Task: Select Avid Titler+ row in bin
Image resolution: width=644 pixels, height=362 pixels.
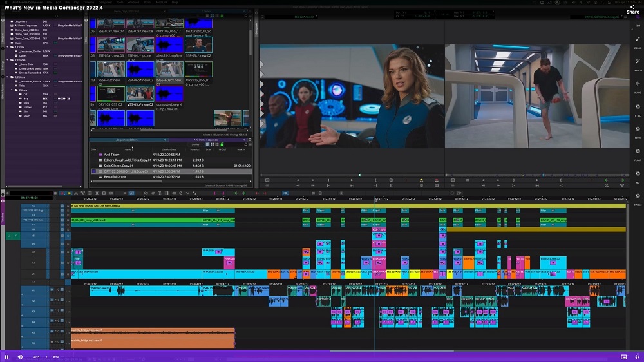Action: [x=171, y=155]
